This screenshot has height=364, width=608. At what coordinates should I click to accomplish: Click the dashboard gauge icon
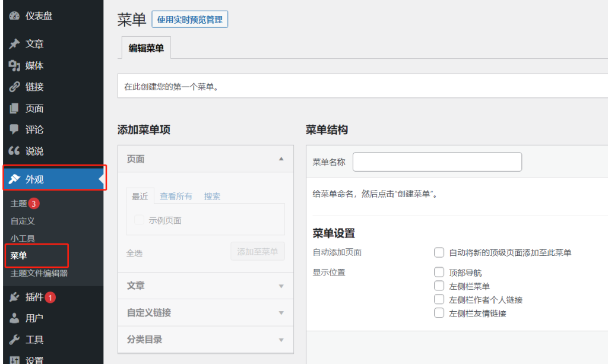point(15,16)
